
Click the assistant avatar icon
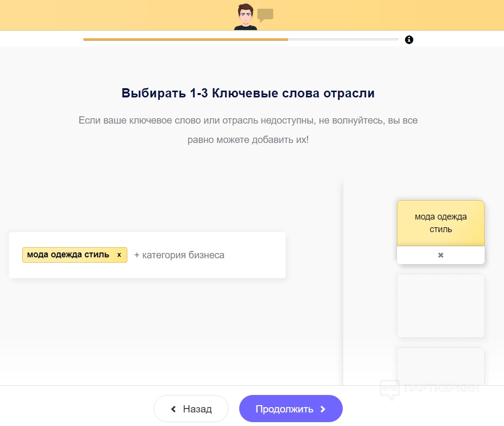point(245,17)
